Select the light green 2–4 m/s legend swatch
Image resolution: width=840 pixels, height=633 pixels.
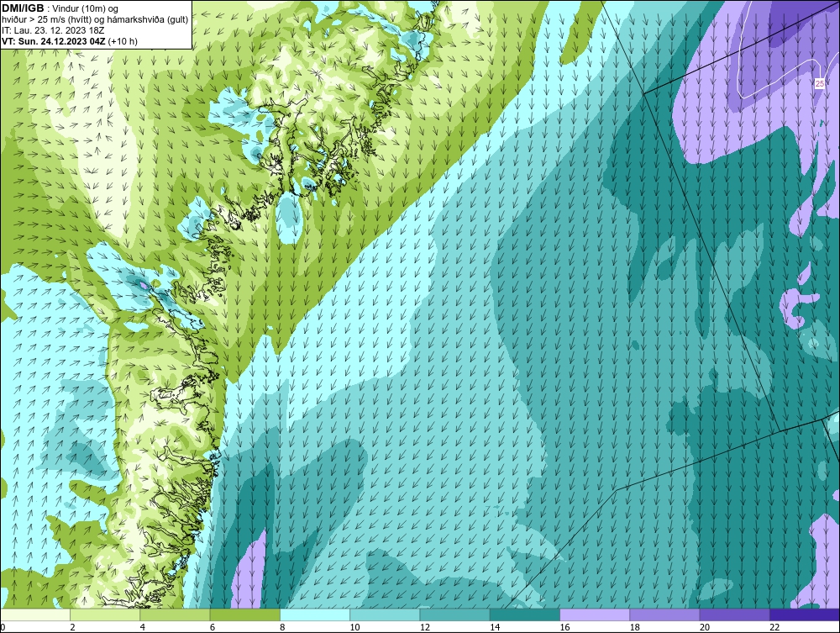coord(105,615)
